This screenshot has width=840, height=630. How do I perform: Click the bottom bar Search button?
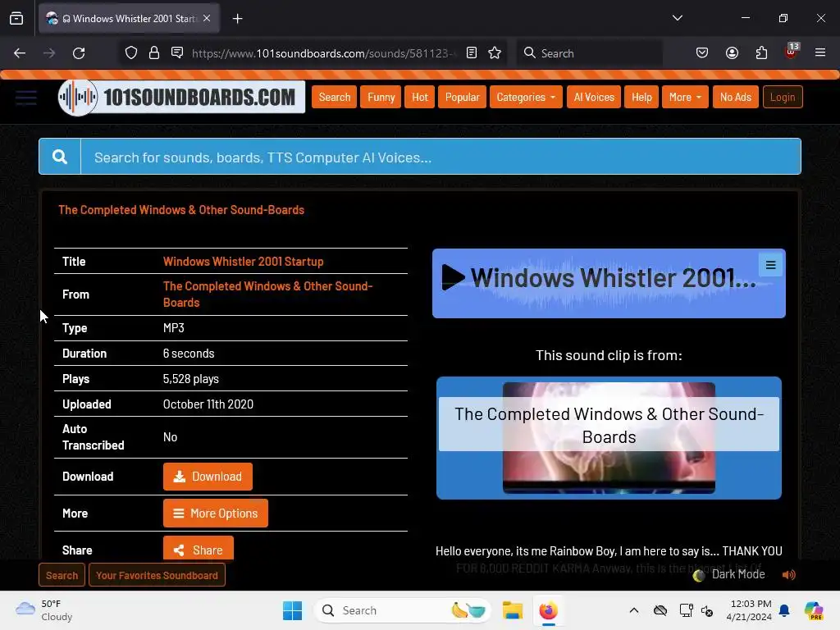[62, 575]
